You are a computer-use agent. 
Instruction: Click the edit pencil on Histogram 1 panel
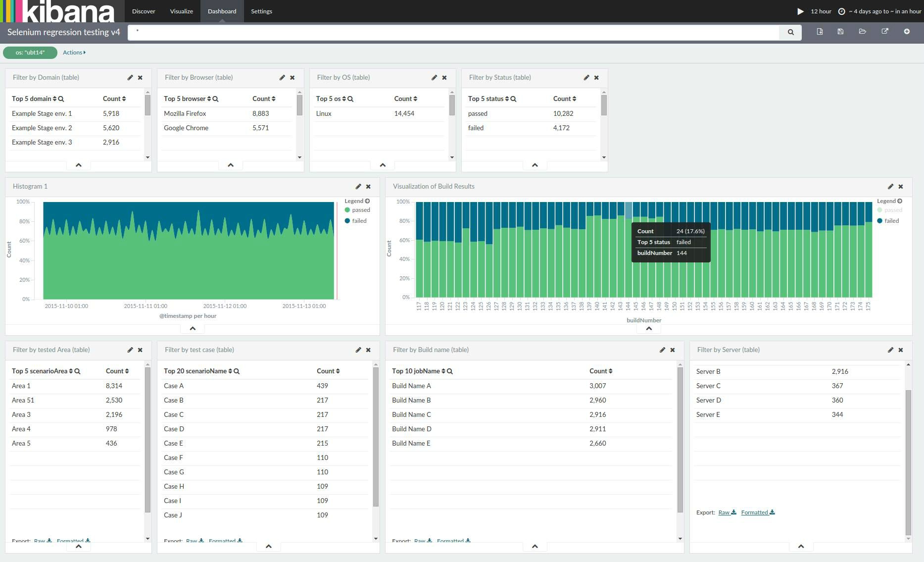click(x=358, y=186)
